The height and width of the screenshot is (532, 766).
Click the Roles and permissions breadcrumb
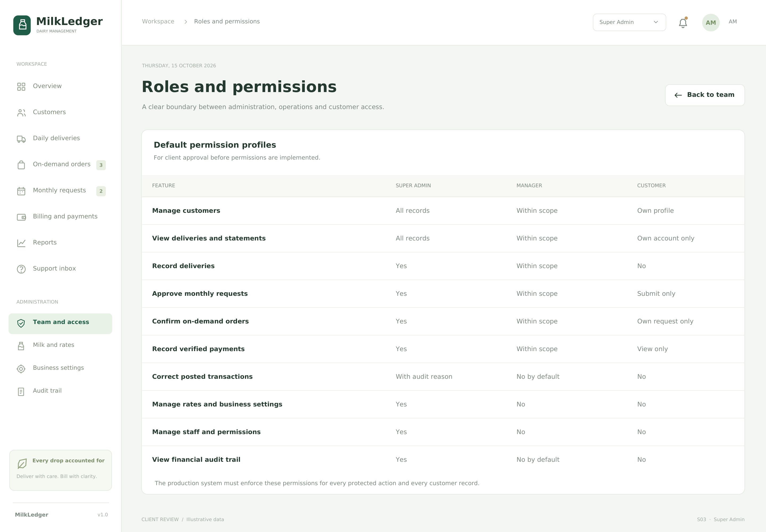pos(227,21)
